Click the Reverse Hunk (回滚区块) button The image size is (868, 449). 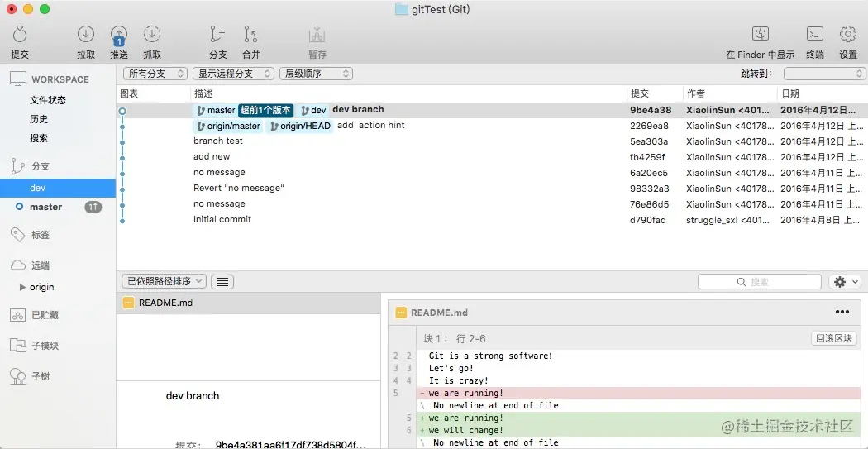click(833, 338)
